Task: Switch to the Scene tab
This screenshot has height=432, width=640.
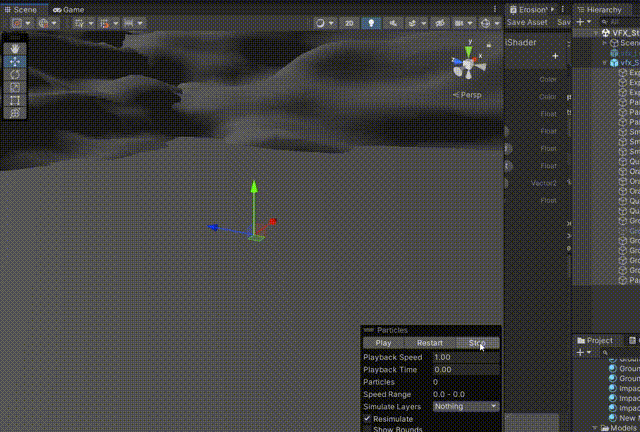Action: click(x=21, y=9)
